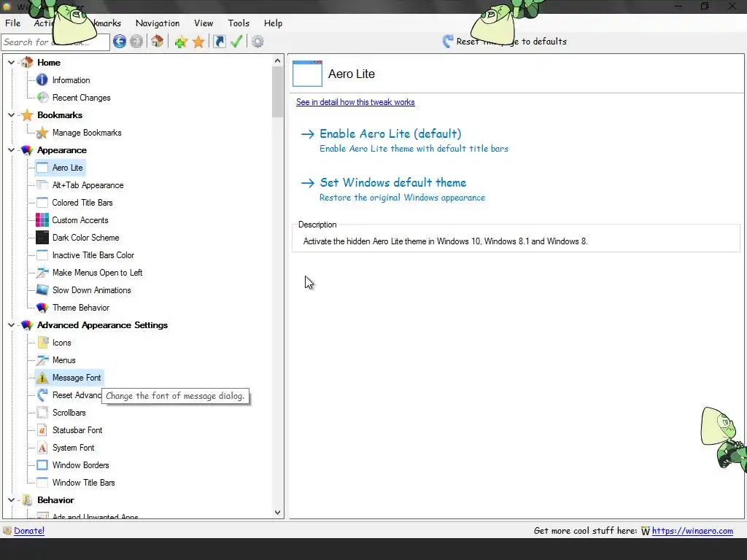
Task: Click the System Font letter A icon
Action: coord(42,448)
